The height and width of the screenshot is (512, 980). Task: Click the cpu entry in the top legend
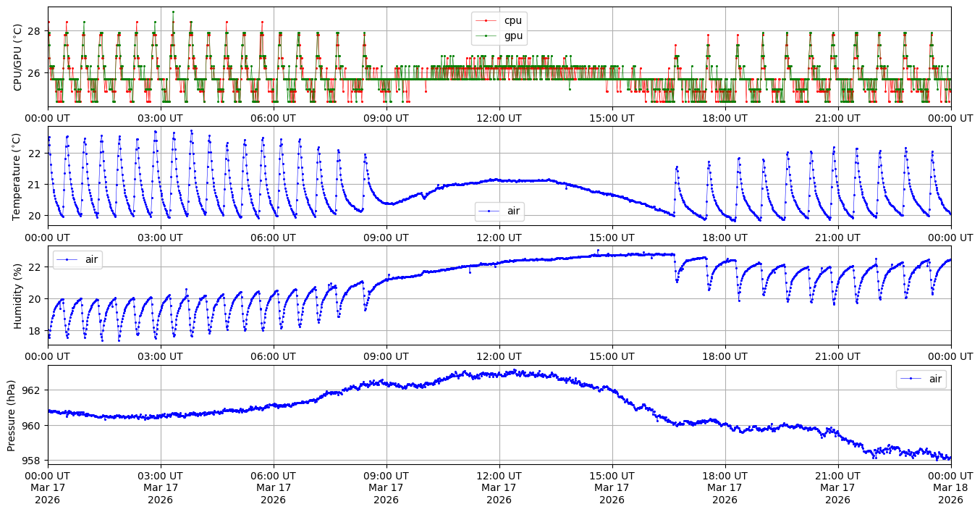pyautogui.click(x=512, y=20)
